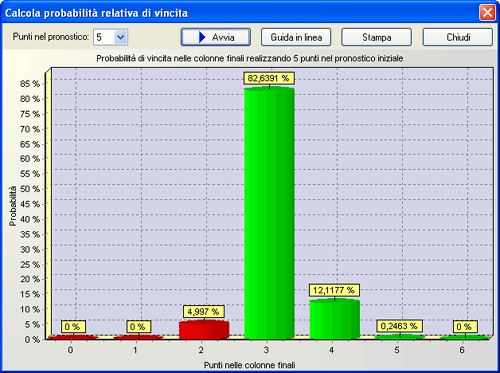The height and width of the screenshot is (373, 500).
Task: Click the 85 % axis tick label
Action: pyautogui.click(x=30, y=84)
